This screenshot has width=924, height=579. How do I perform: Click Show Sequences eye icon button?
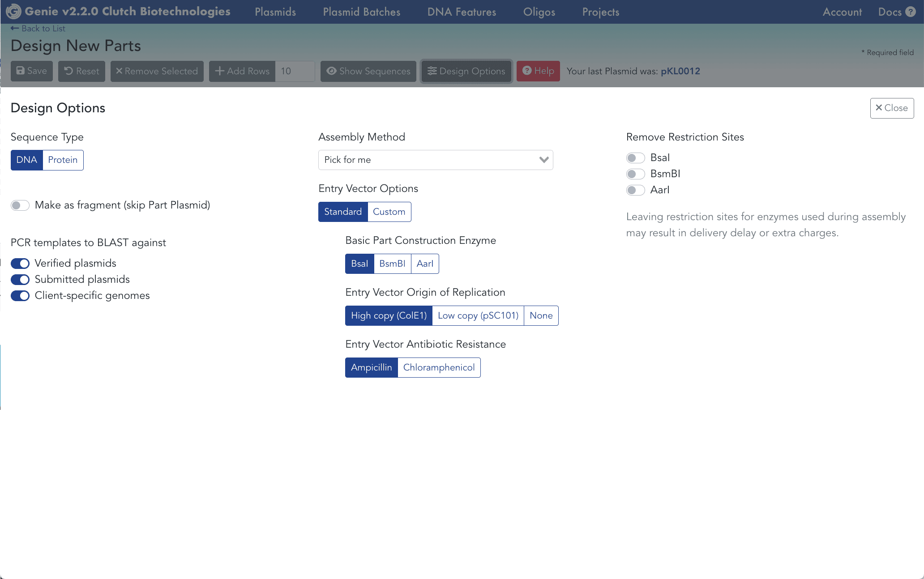[368, 71]
